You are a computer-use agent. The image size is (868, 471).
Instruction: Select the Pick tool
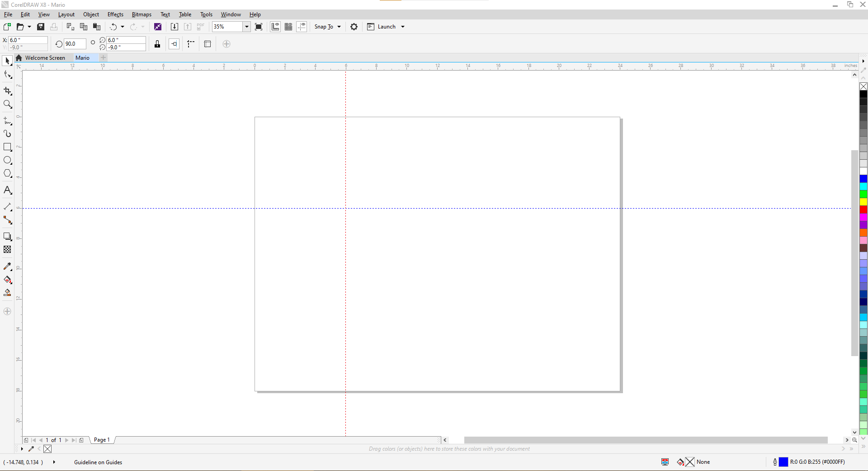(7, 61)
